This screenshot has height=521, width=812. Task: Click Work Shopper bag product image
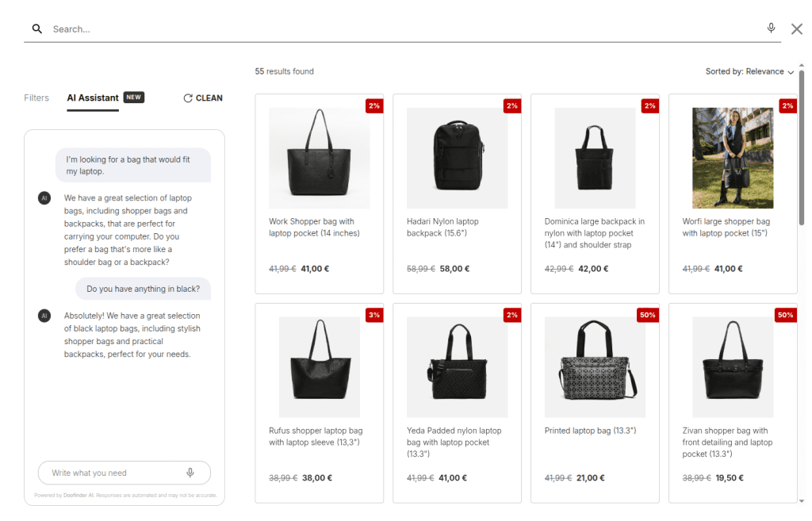pos(319,158)
